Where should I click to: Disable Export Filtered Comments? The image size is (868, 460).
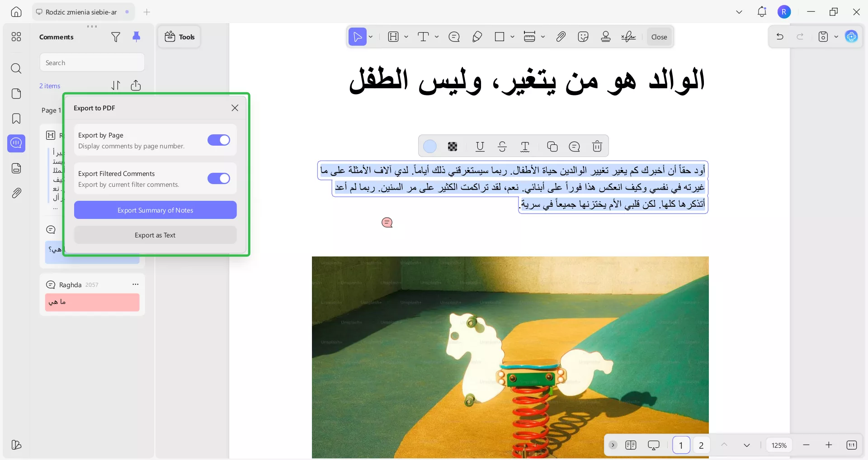[x=219, y=179]
